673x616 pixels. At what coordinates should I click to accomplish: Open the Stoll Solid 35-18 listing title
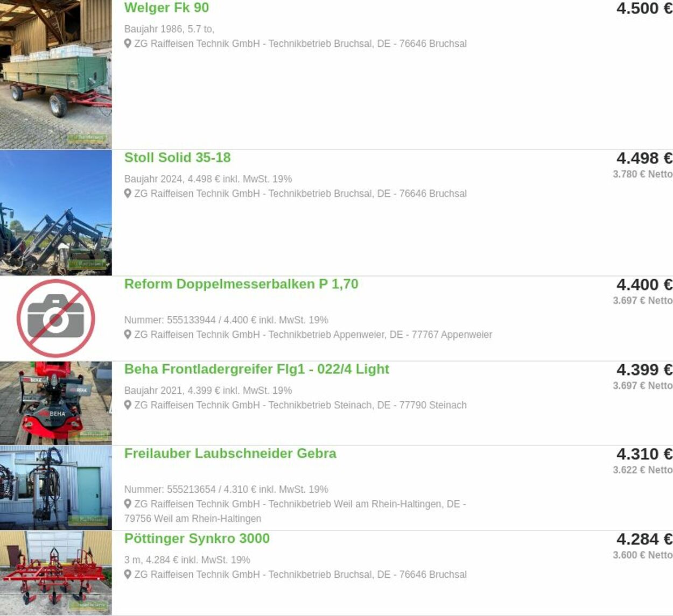pos(177,158)
